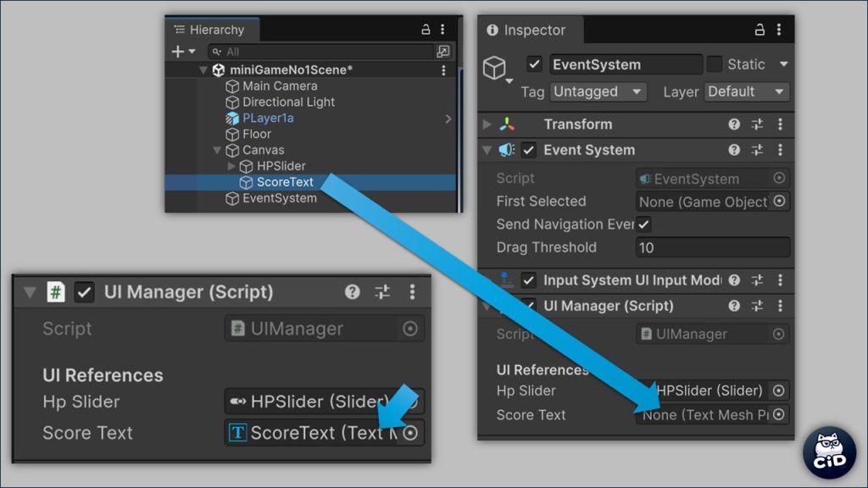Switch to the Inspector tab
This screenshot has width=868, height=488.
point(526,30)
